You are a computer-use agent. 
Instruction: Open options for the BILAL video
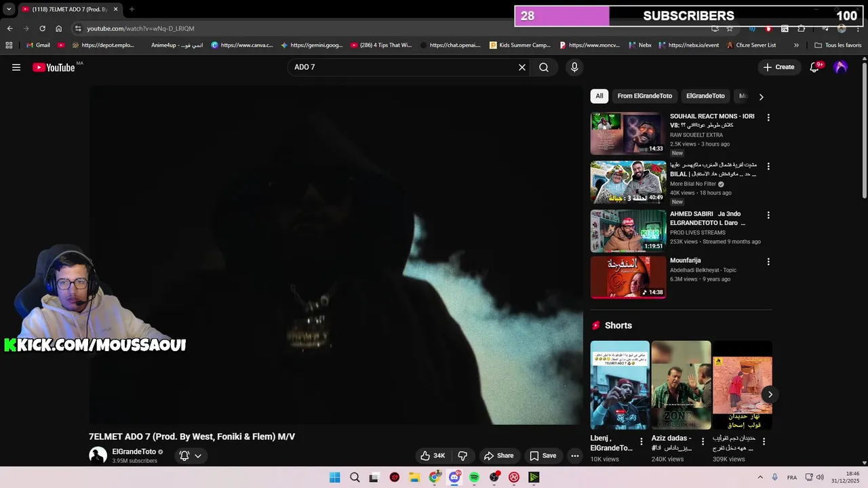(768, 165)
